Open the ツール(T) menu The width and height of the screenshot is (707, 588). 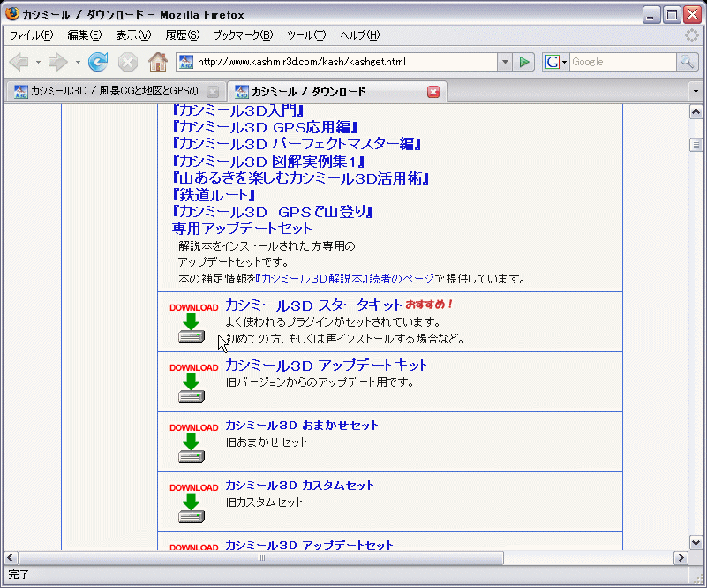point(306,35)
